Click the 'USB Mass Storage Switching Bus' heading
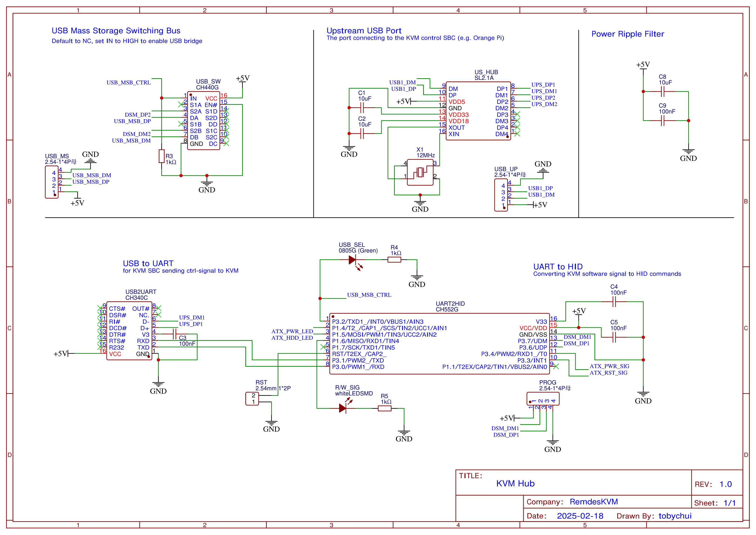 [x=116, y=31]
